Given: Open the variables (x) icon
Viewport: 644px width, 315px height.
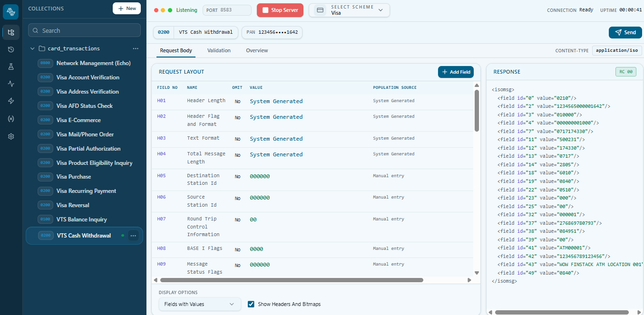Looking at the screenshot, I should pos(11,118).
